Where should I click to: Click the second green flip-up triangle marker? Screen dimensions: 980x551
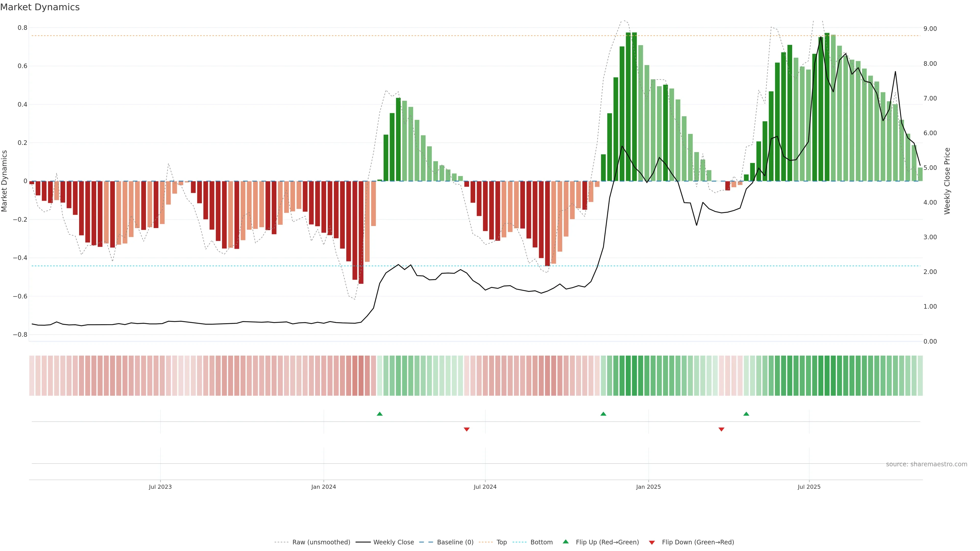(x=603, y=414)
